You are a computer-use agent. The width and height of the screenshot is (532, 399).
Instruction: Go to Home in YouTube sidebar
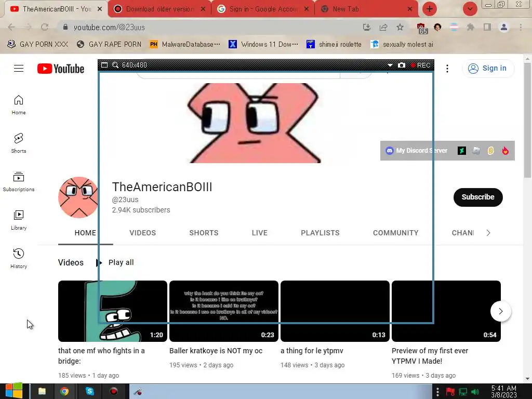(x=19, y=105)
